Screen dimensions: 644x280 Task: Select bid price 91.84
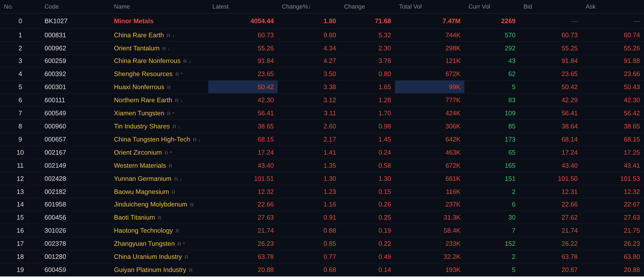tap(570, 61)
